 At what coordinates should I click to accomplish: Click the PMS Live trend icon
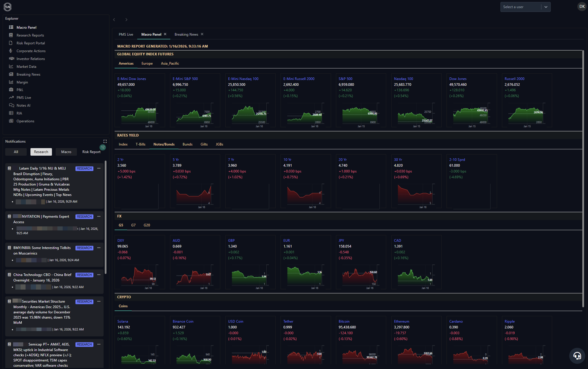(x=11, y=97)
